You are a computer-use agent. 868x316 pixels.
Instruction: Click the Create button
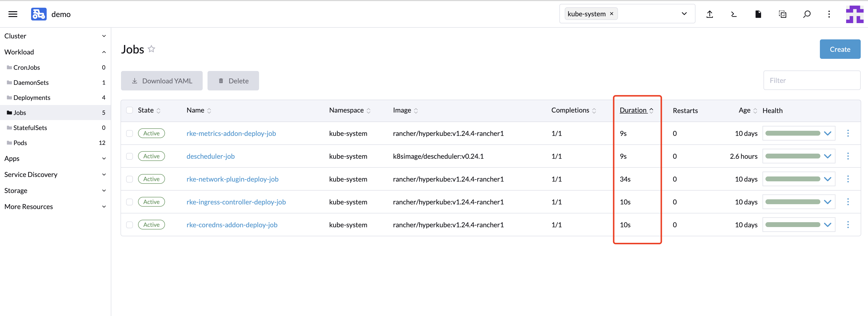coord(840,49)
